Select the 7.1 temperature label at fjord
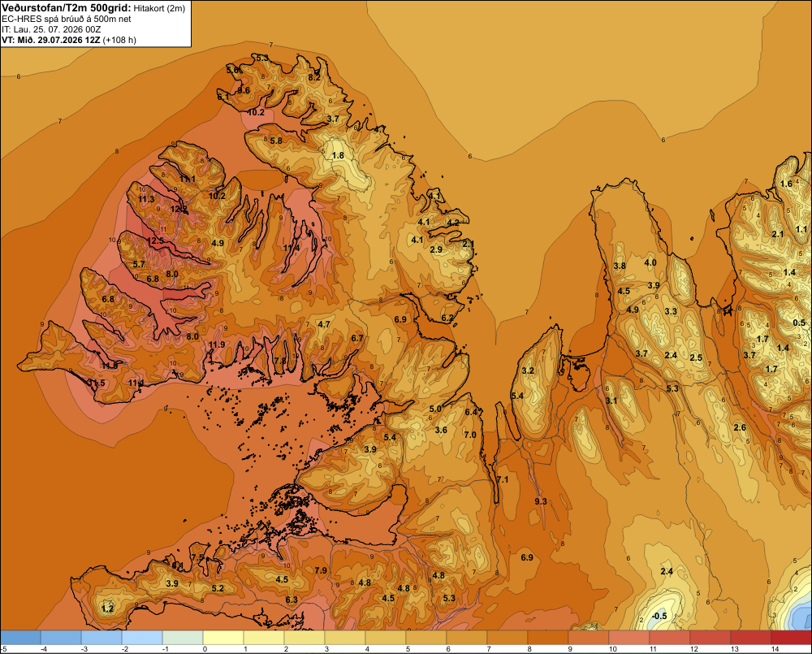Screen dimensions: 812x654 point(503,479)
